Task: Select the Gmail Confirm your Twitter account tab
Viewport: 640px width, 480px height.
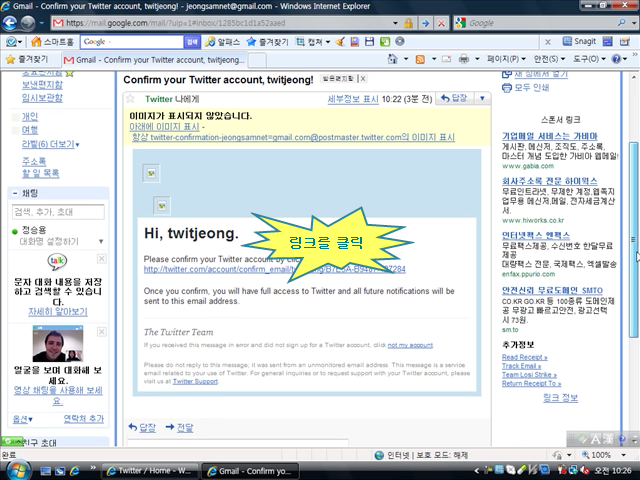Action: pos(155,60)
